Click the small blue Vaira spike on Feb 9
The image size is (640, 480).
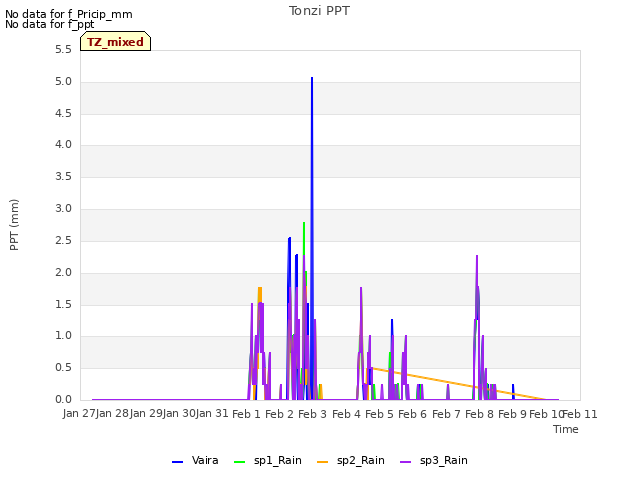coord(513,385)
